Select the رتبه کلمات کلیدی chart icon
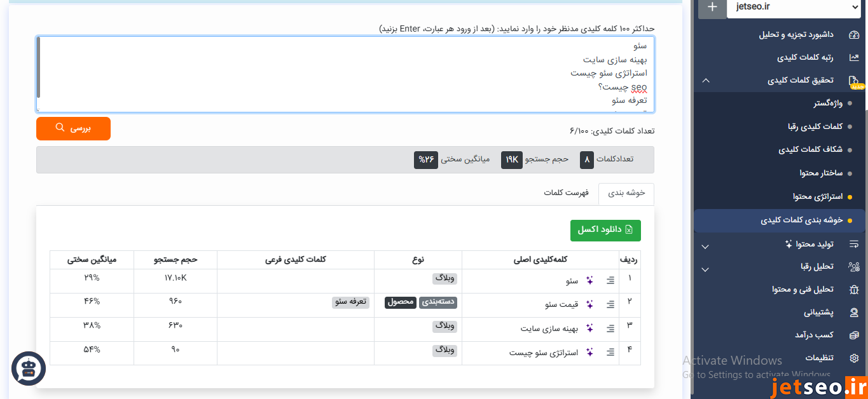This screenshot has width=868, height=399. click(854, 57)
